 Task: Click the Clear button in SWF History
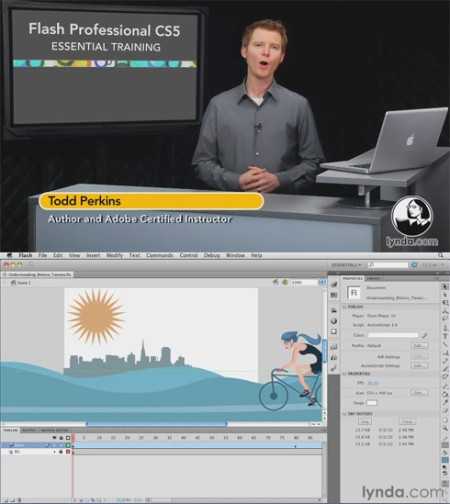click(x=408, y=422)
